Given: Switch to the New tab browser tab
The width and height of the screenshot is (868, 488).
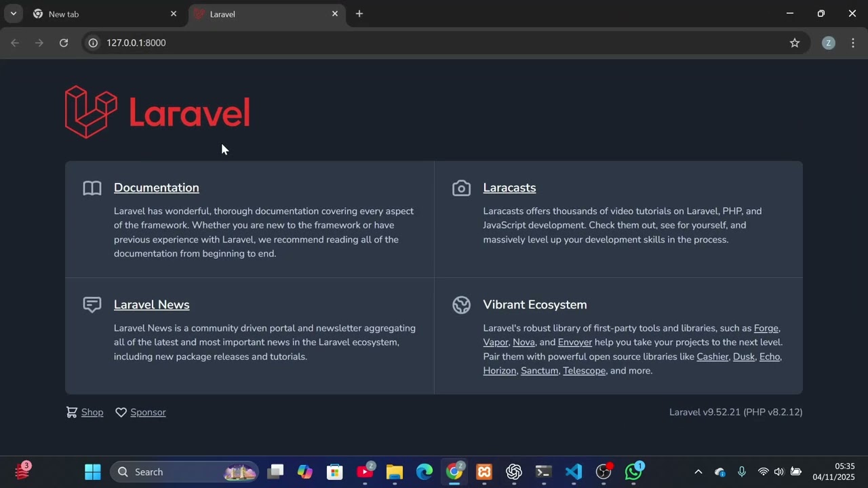Looking at the screenshot, I should [105, 14].
